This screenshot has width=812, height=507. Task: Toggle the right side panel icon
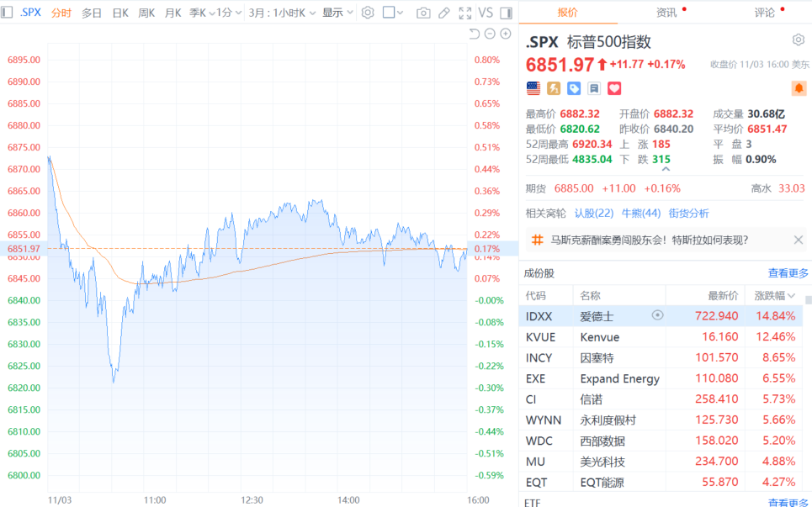pos(507,13)
